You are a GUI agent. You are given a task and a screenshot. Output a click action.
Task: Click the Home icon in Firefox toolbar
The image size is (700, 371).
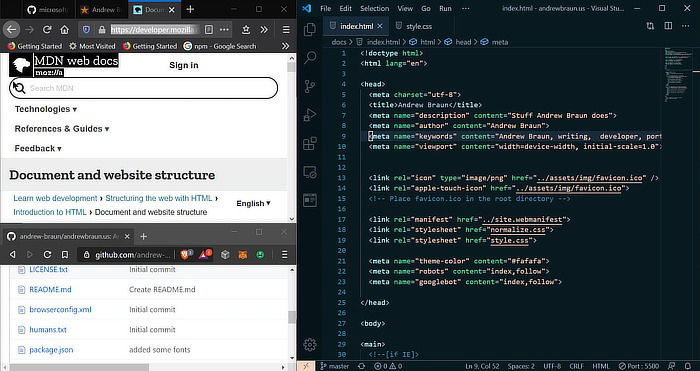tap(65, 29)
